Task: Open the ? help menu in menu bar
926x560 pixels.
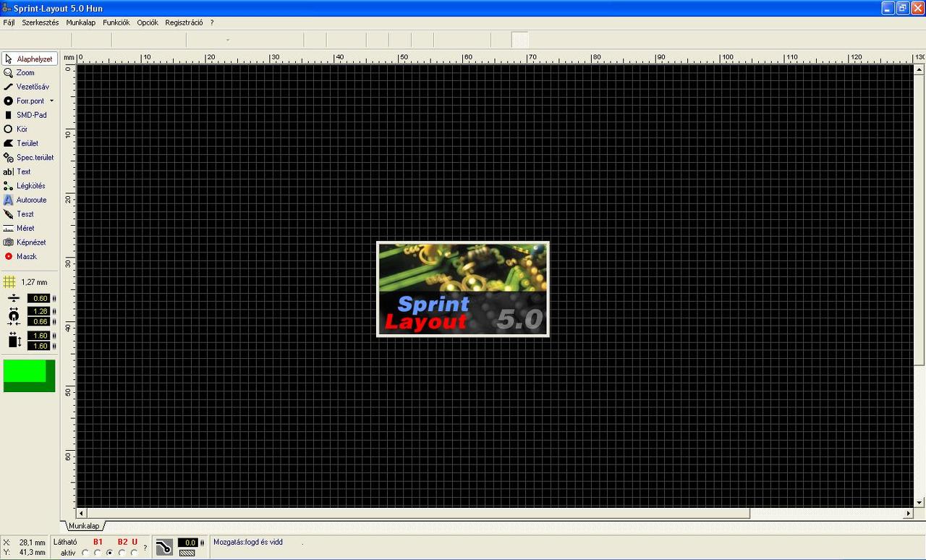Action: (212, 22)
